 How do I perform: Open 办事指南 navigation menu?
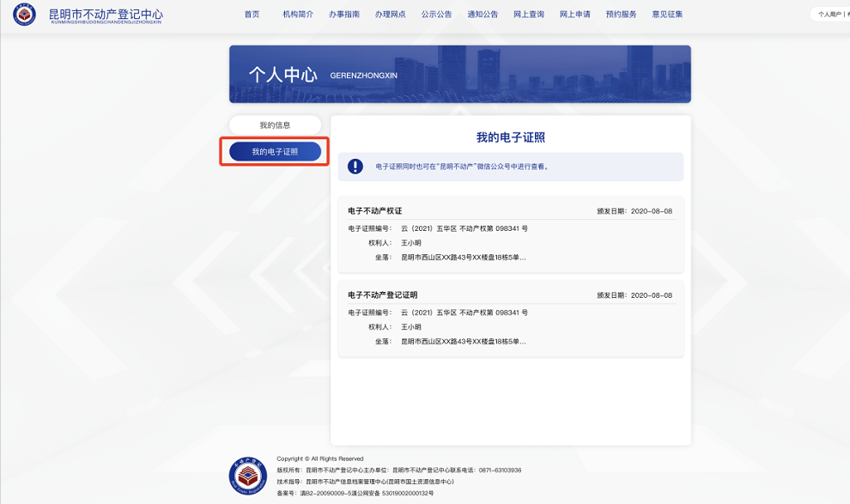[x=344, y=15]
